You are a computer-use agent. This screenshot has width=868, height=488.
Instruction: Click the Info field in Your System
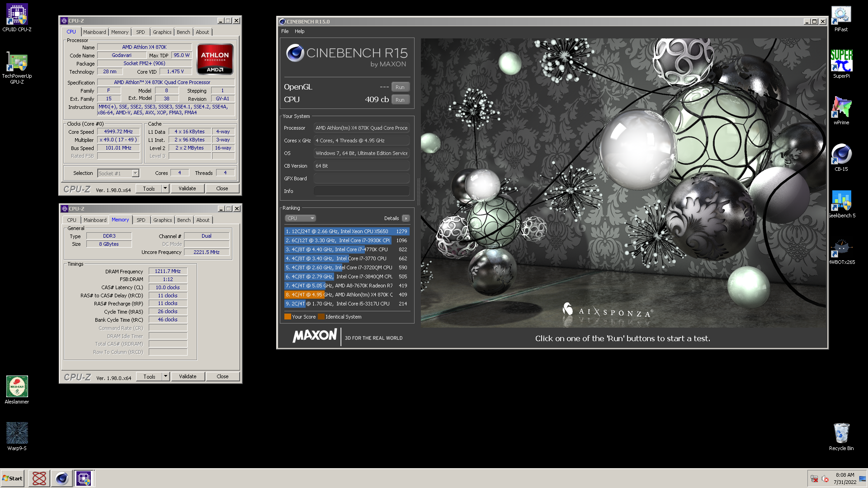click(x=362, y=191)
